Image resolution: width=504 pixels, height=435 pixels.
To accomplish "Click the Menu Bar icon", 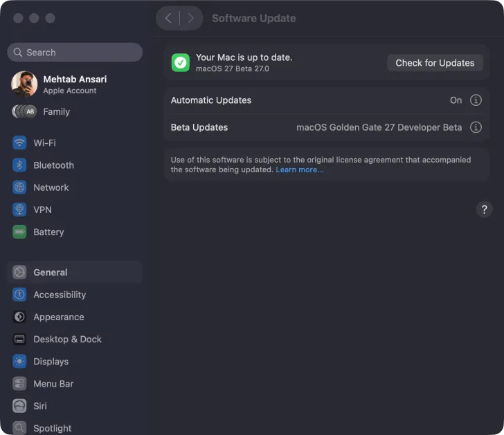I will click(x=19, y=384).
